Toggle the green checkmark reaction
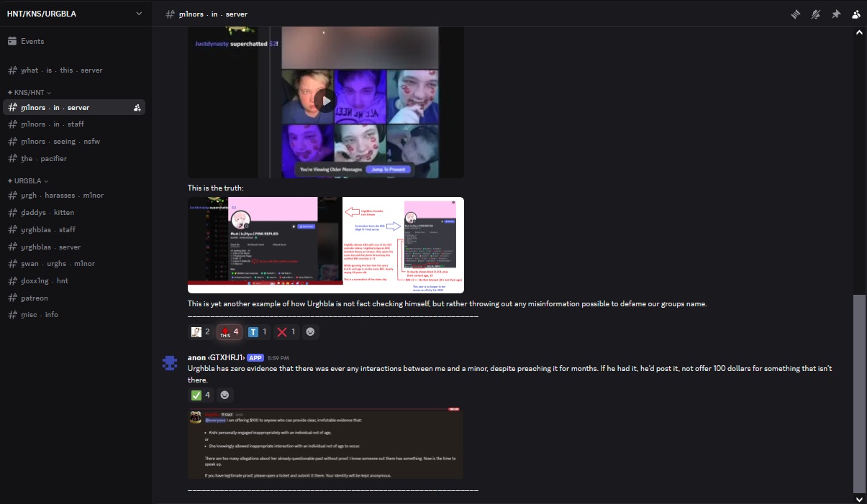The width and height of the screenshot is (867, 504). (x=201, y=395)
